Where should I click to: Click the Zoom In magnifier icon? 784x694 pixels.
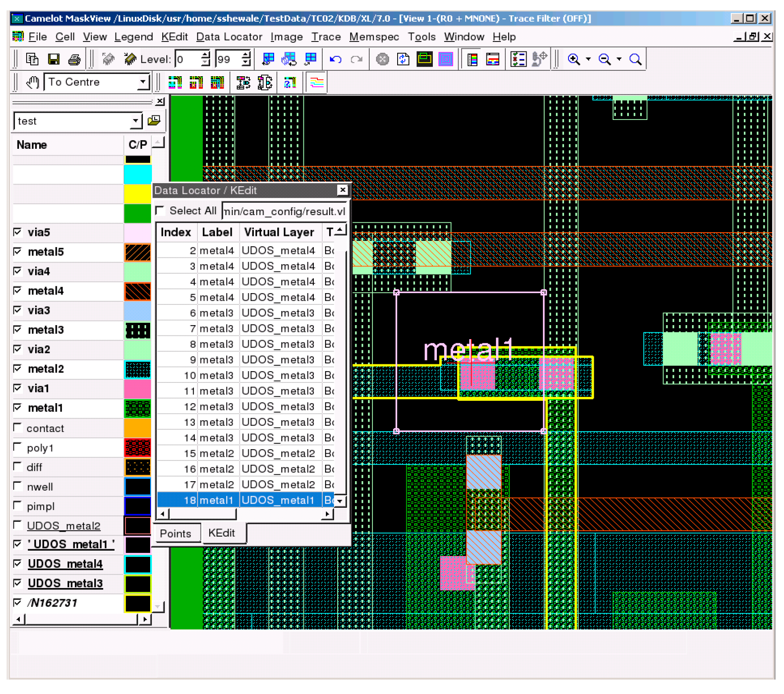click(573, 60)
